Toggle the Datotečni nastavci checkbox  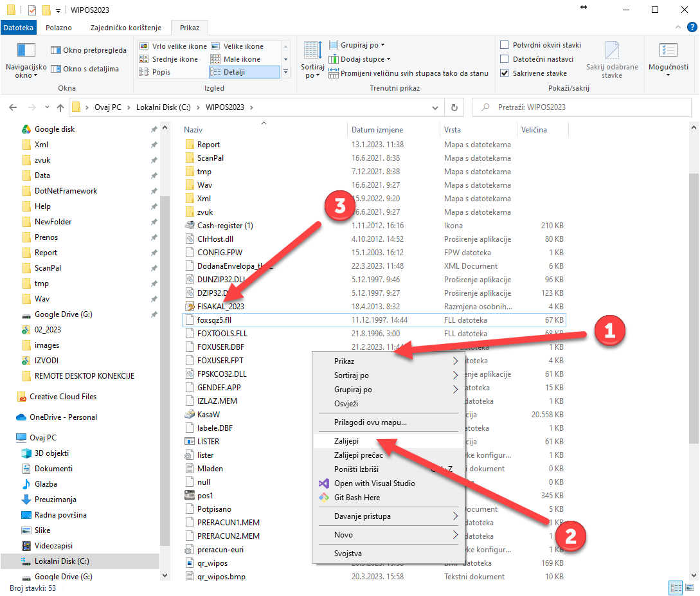(505, 59)
